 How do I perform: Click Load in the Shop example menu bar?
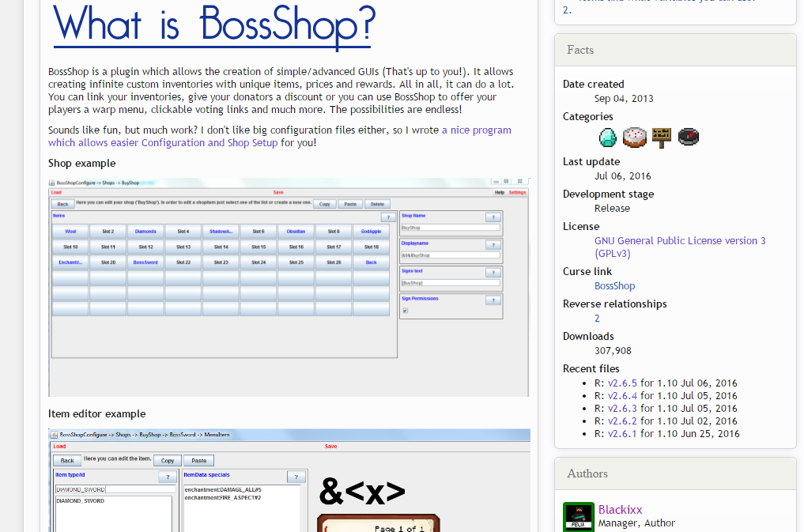click(56, 193)
